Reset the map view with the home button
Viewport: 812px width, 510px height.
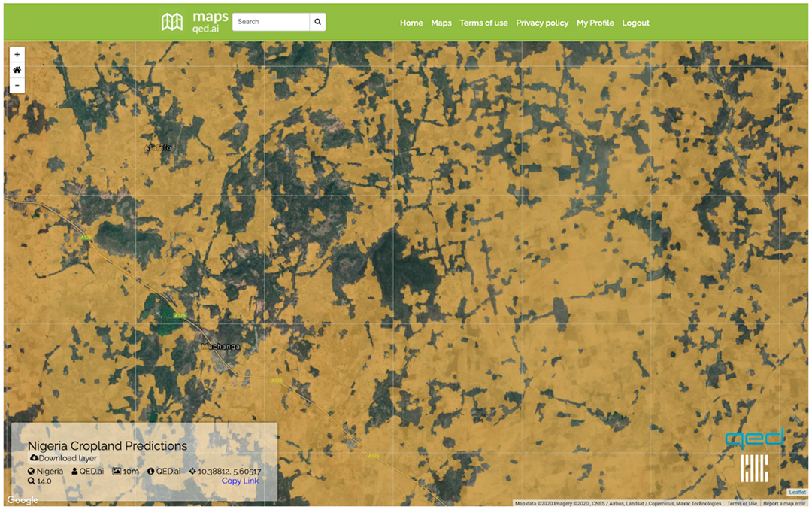point(17,70)
